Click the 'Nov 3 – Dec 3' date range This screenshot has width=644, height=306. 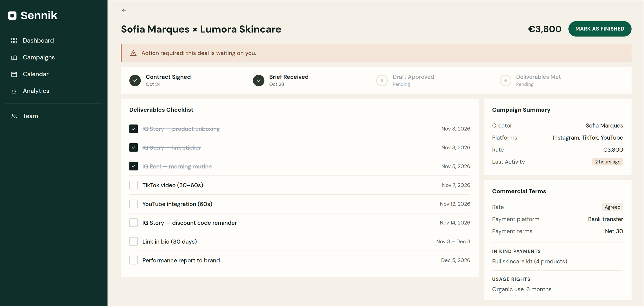tap(453, 241)
